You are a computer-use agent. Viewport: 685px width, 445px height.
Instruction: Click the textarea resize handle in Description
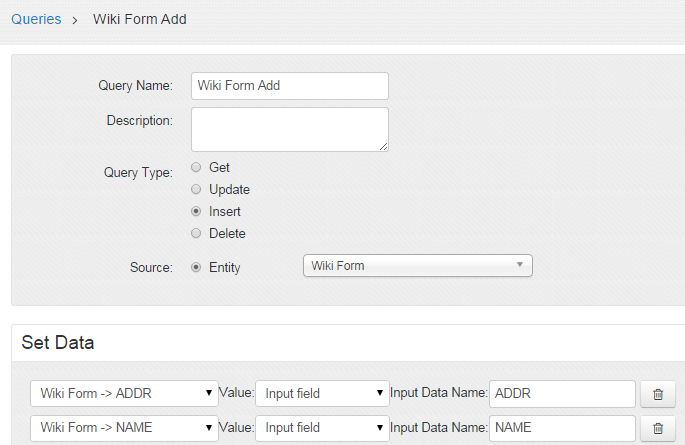(384, 147)
